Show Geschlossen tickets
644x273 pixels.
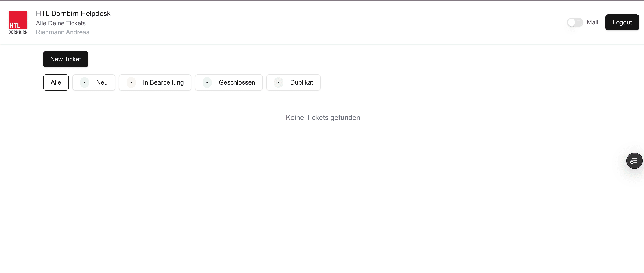tap(237, 82)
